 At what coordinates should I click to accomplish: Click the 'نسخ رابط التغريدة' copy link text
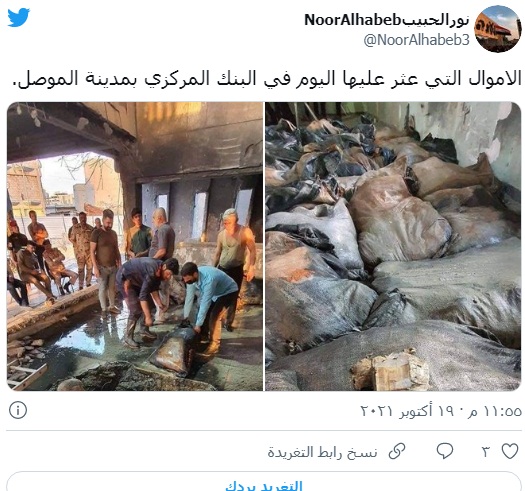coord(322,452)
